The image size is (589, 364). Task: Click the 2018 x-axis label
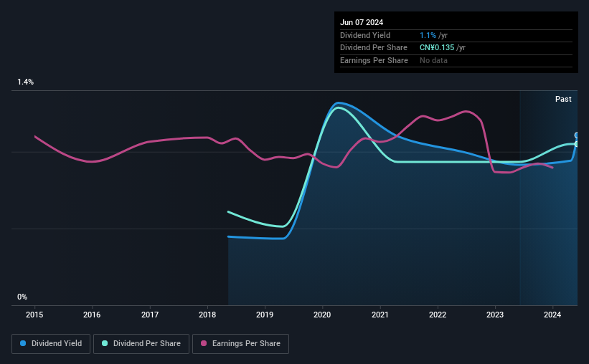coord(207,315)
